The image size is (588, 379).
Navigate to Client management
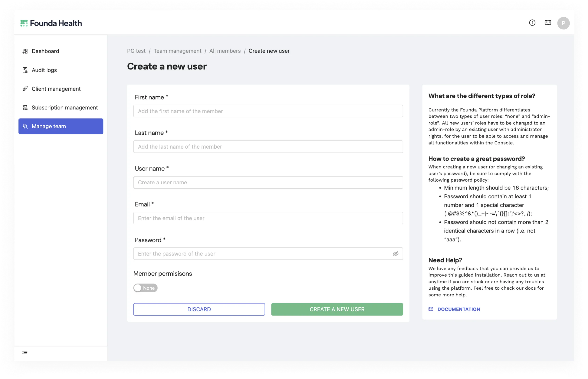click(61, 89)
